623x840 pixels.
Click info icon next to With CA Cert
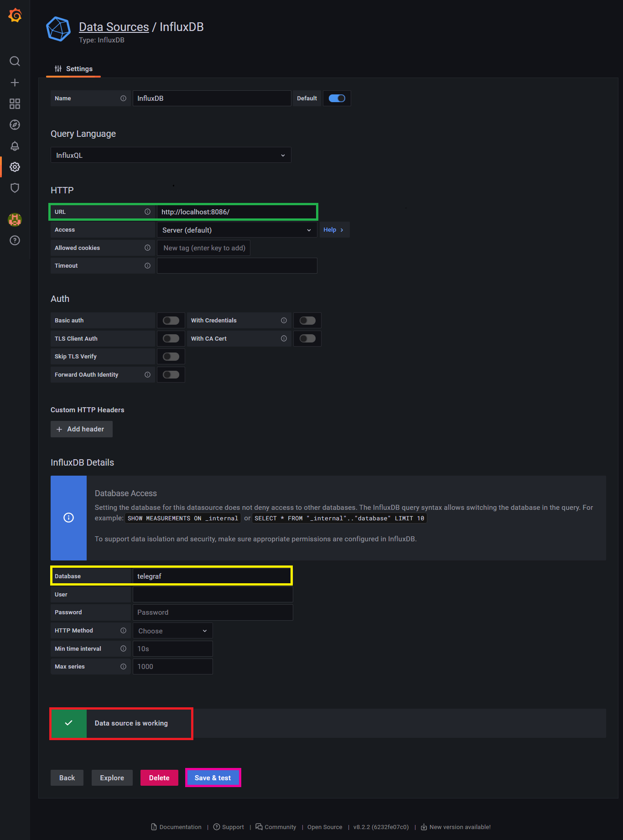click(x=284, y=338)
